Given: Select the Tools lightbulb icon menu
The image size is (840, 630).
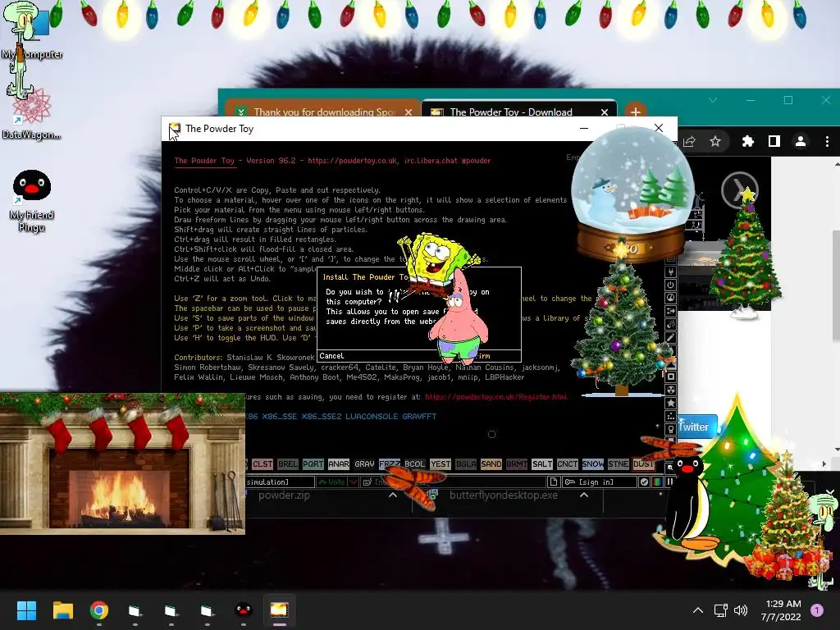Looking at the screenshot, I should (670, 429).
